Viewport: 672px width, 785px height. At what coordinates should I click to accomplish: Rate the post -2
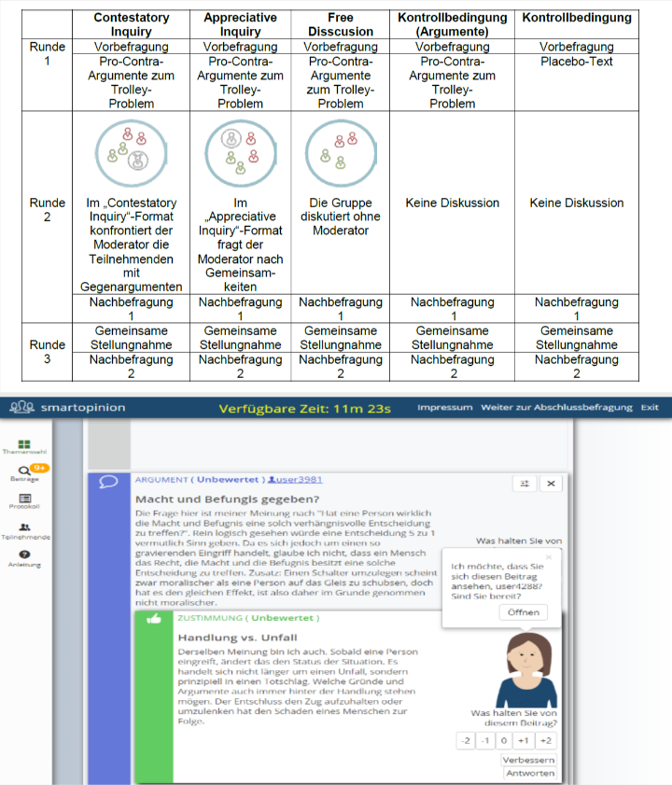466,740
